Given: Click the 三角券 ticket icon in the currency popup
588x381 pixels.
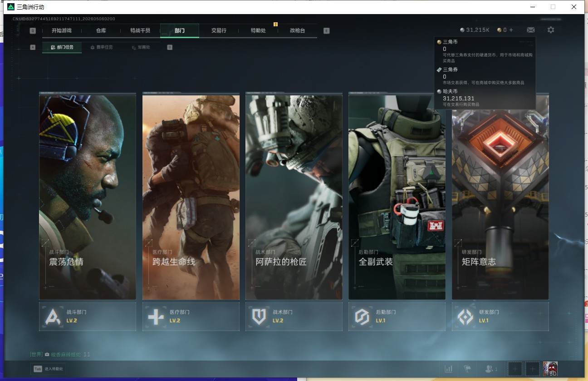Looking at the screenshot, I should (439, 69).
